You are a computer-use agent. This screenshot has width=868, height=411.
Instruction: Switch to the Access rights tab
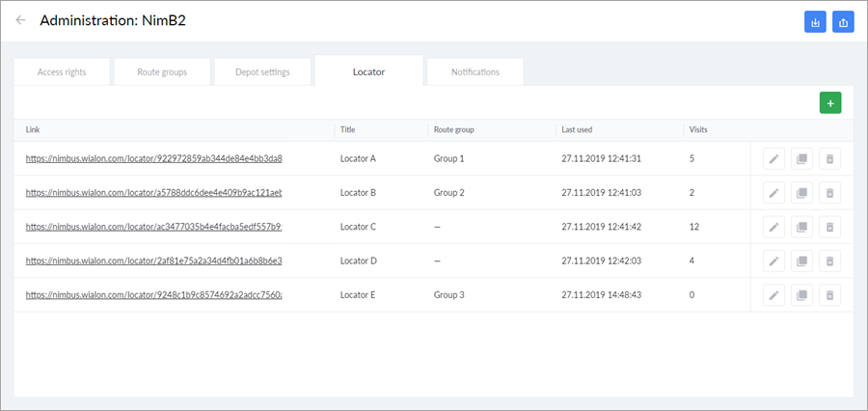[x=62, y=72]
